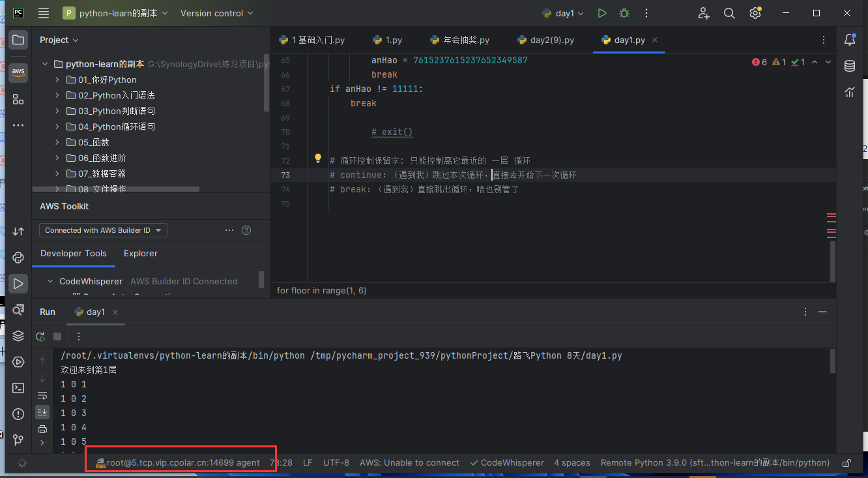Toggle soft-wrap in Run console
The height and width of the screenshot is (478, 868).
tap(42, 395)
